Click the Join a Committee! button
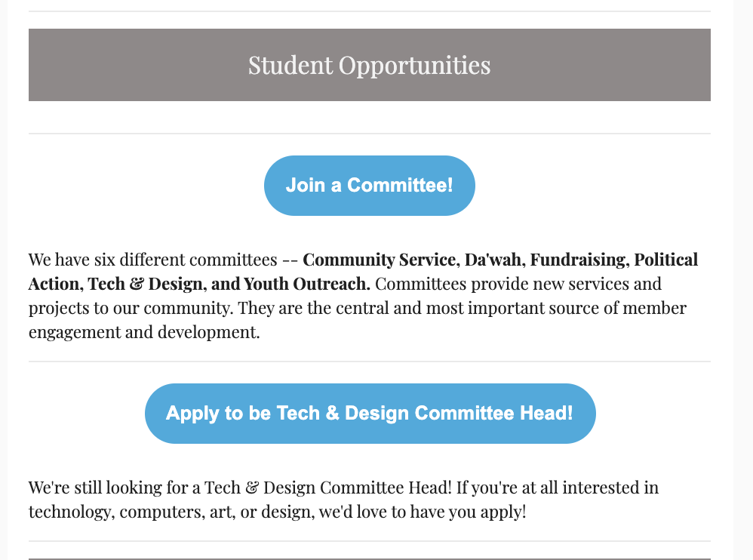The image size is (753, 560). [x=369, y=186]
